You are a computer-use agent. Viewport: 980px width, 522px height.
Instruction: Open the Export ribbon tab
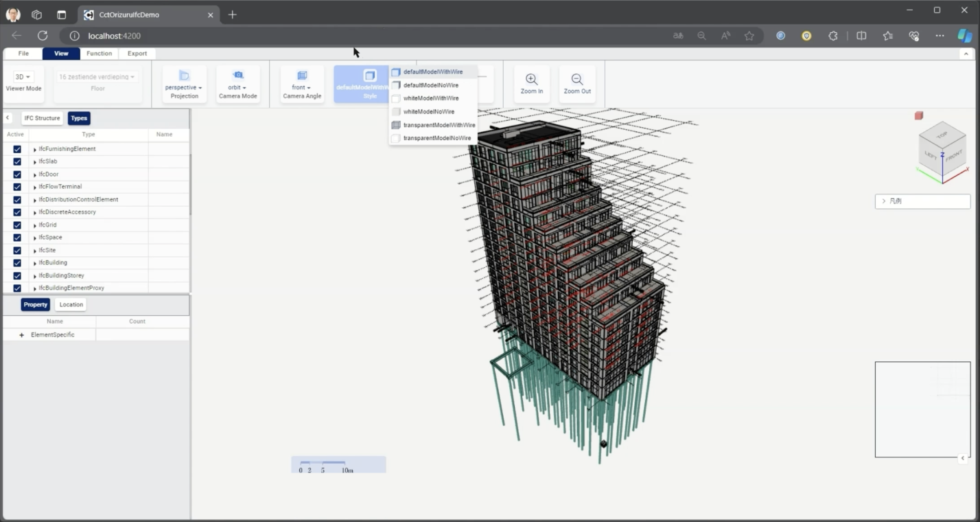point(137,54)
